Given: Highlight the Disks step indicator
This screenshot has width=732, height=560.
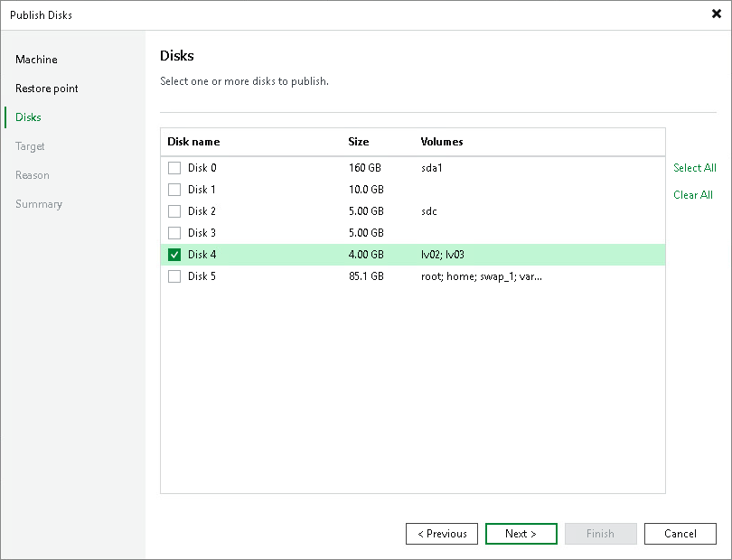Looking at the screenshot, I should [x=27, y=117].
